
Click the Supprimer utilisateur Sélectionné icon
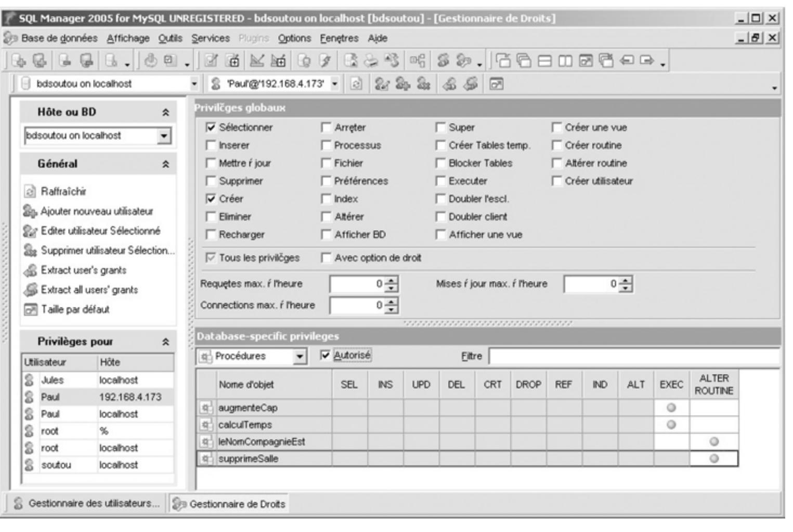(x=31, y=249)
